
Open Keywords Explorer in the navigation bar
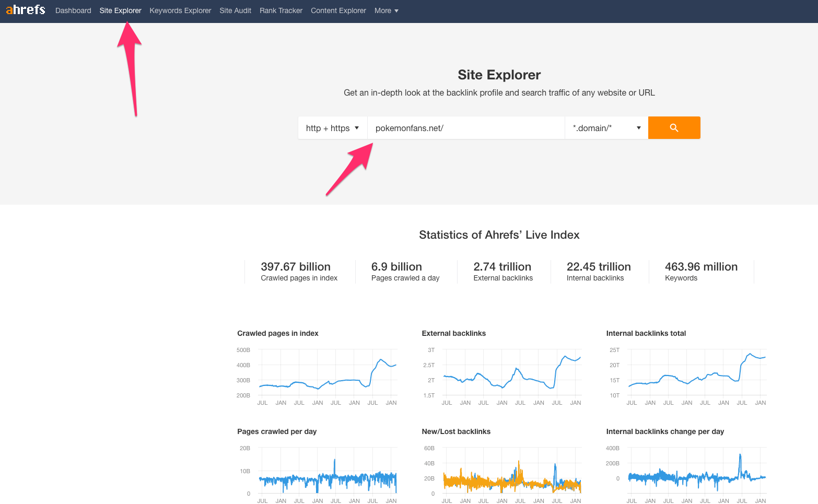[x=180, y=10]
